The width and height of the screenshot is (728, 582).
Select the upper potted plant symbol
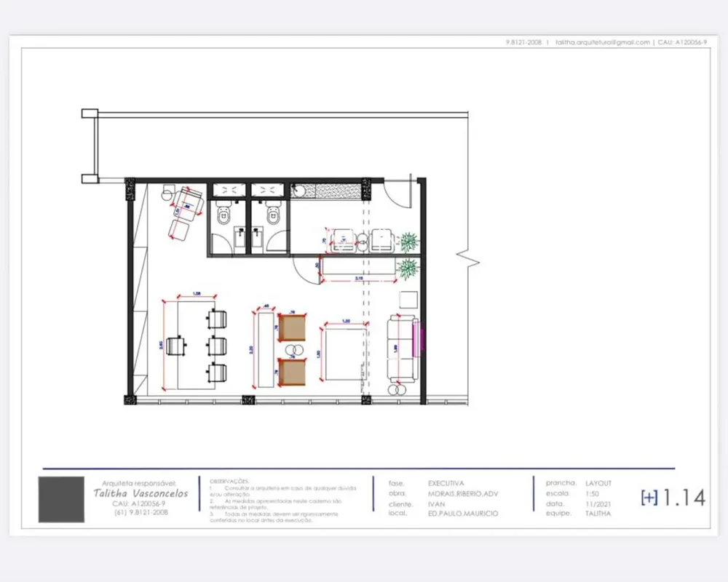tap(409, 242)
